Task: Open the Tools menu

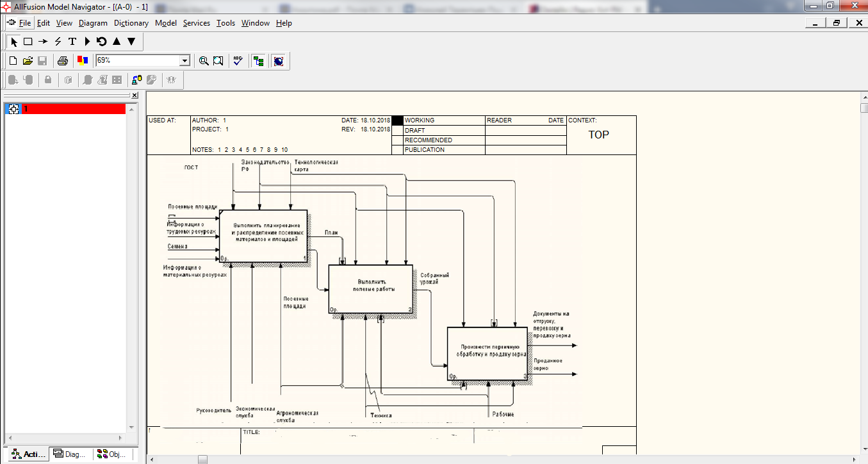Action: click(226, 23)
